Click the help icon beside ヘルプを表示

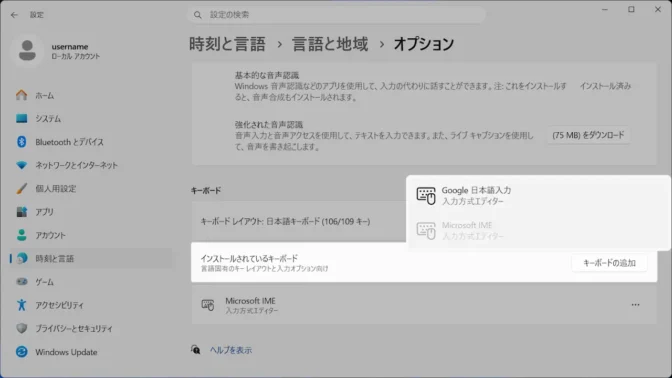195,350
